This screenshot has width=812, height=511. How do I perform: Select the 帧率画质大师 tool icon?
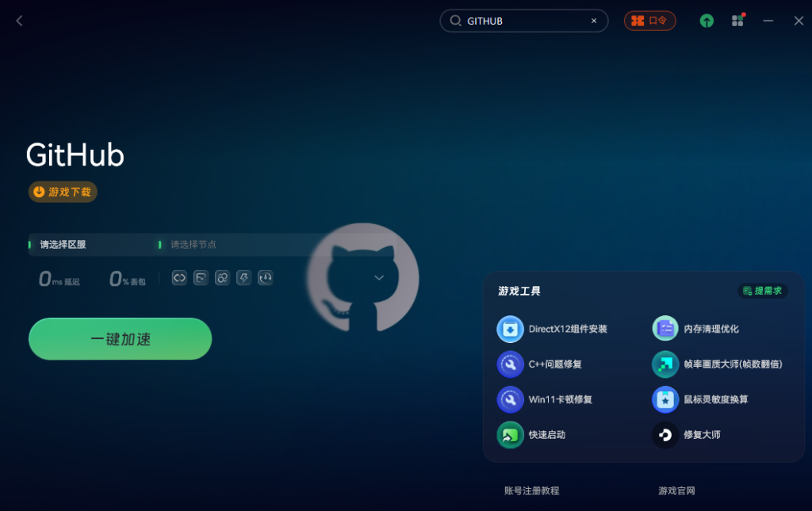(665, 364)
